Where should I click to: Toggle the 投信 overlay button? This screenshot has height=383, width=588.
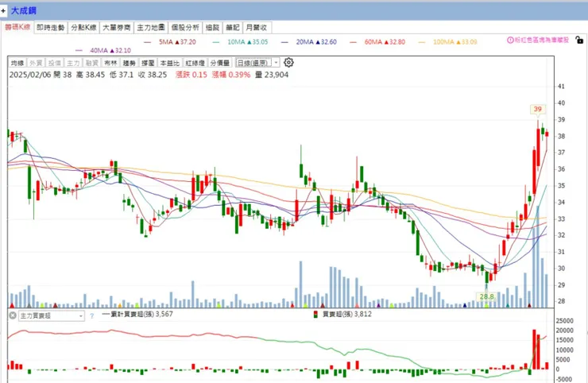(55, 63)
